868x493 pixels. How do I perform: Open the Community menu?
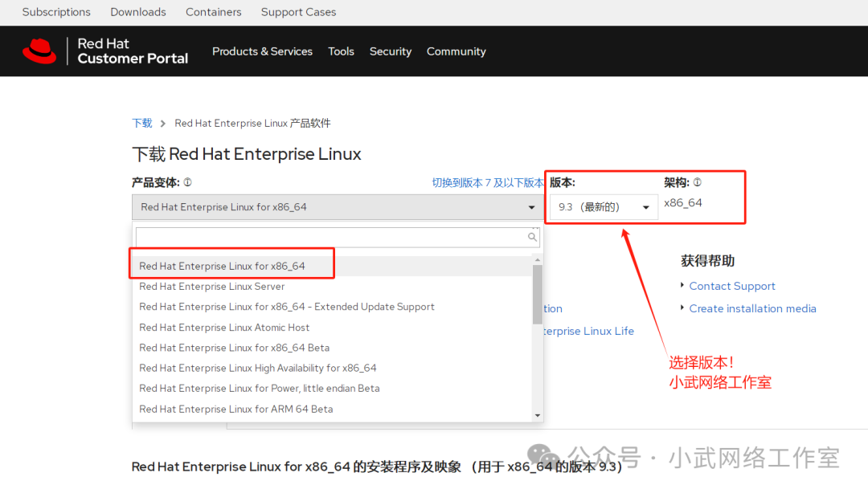457,51
